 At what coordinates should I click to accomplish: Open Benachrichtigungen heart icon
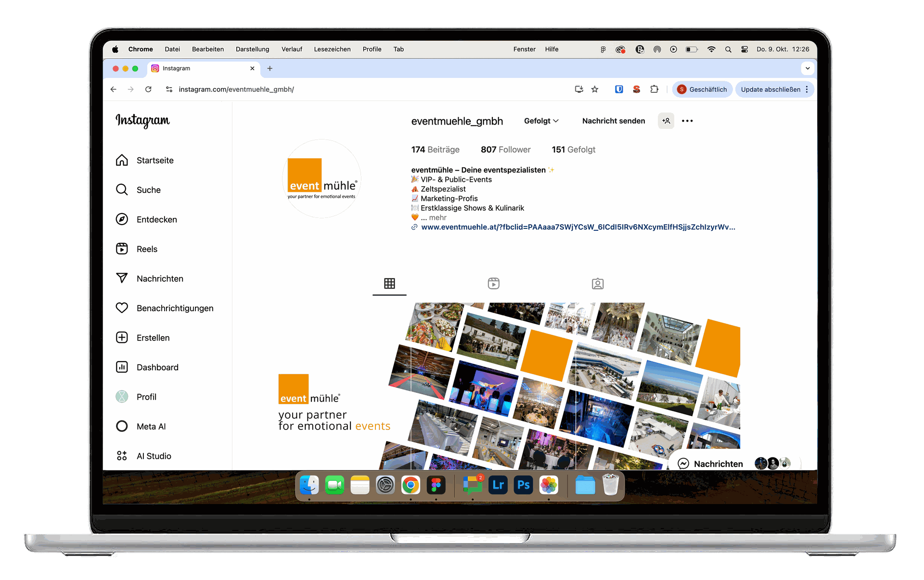pyautogui.click(x=122, y=308)
